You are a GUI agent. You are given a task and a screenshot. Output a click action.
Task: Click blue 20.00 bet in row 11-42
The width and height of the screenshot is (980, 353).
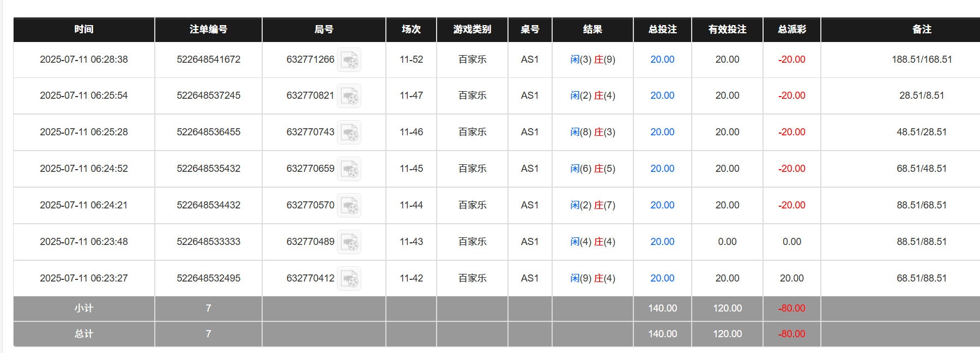tap(662, 278)
